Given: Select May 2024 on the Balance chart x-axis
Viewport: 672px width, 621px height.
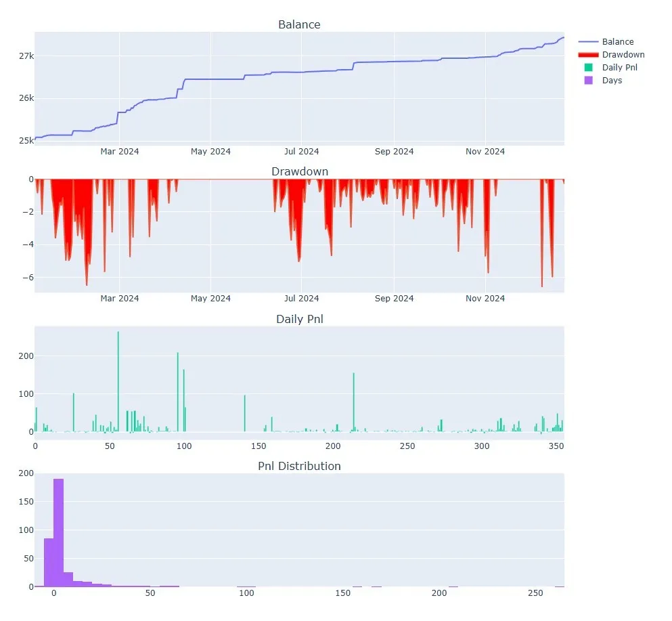Looking at the screenshot, I should [x=210, y=152].
